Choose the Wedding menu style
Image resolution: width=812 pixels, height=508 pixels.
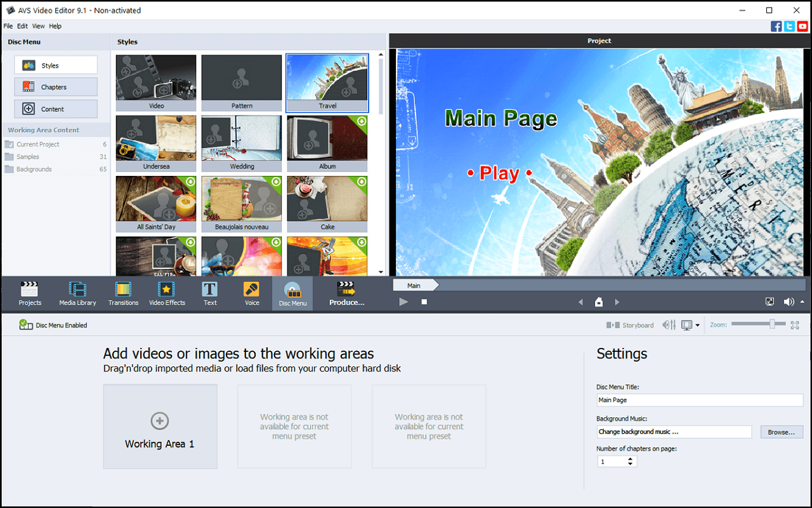pyautogui.click(x=242, y=143)
